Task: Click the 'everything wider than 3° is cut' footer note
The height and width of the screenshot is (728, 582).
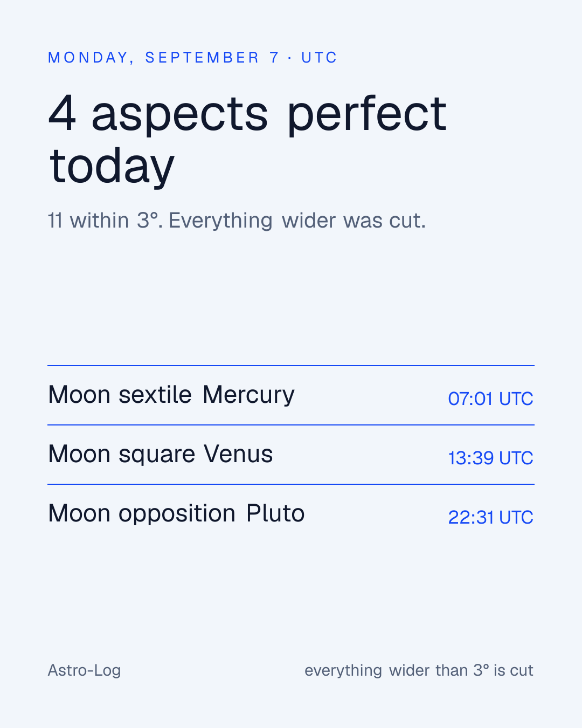Action: coord(419,670)
